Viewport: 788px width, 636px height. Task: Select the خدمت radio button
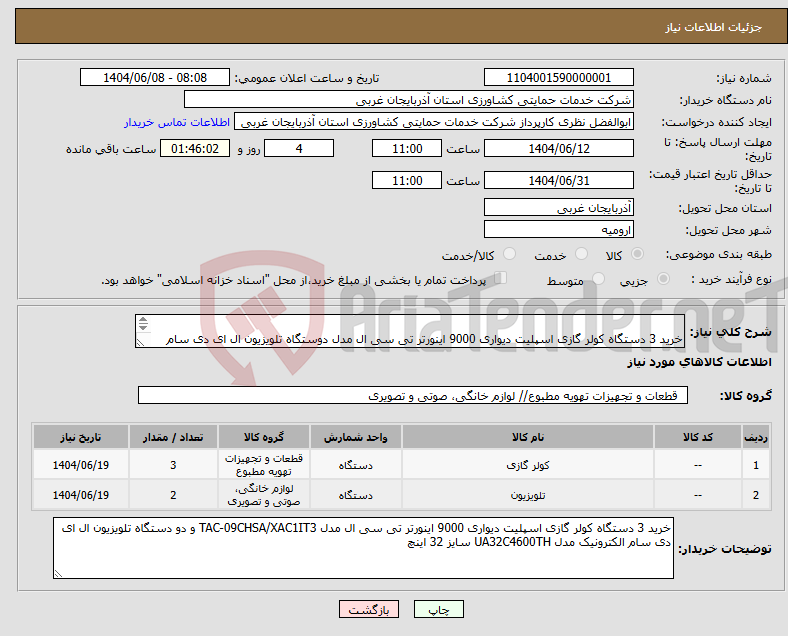tap(581, 254)
